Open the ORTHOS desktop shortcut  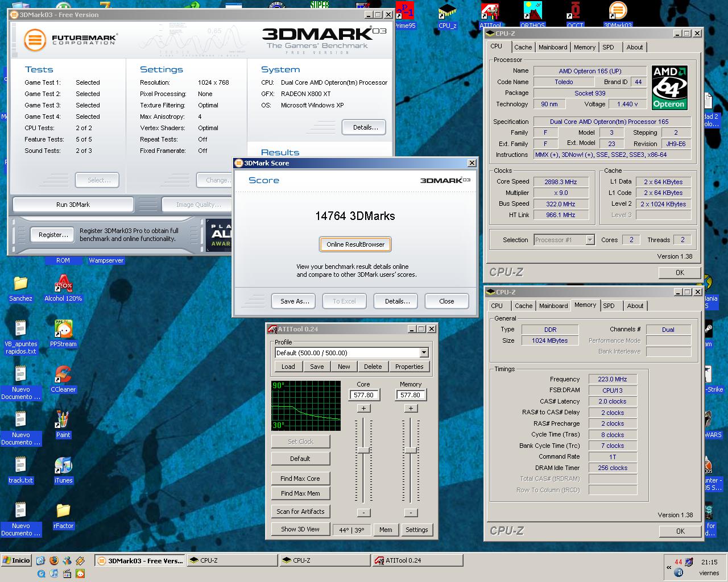pyautogui.click(x=532, y=15)
